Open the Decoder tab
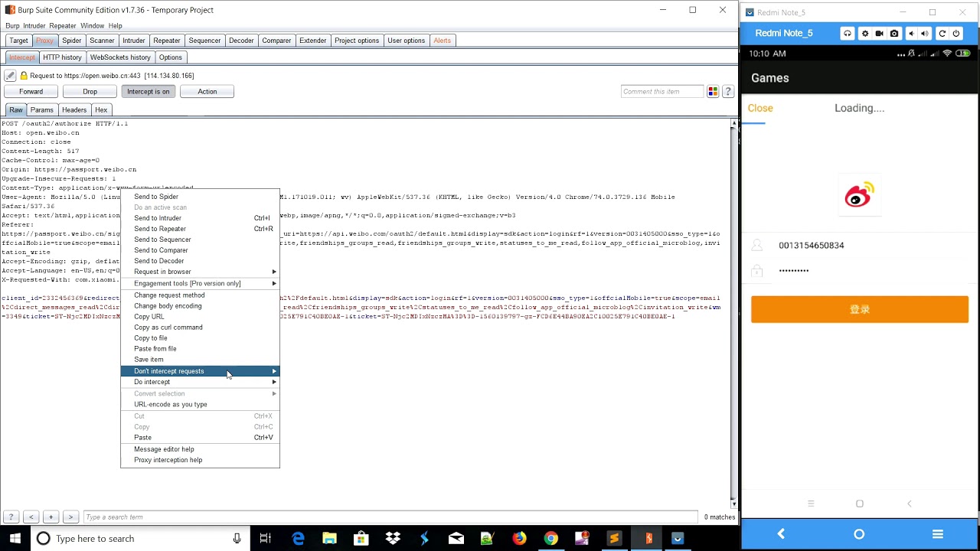 (241, 41)
